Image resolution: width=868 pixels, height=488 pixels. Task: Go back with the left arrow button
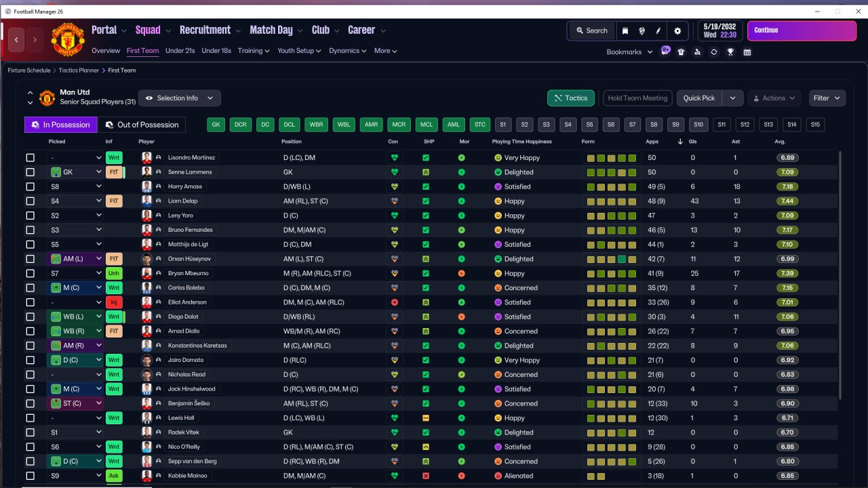16,40
